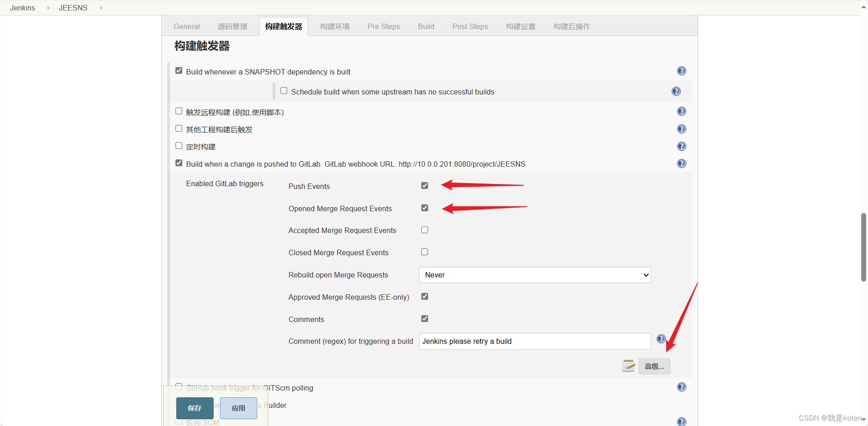Toggle Push Events checkbox
The width and height of the screenshot is (868, 426).
pos(424,185)
